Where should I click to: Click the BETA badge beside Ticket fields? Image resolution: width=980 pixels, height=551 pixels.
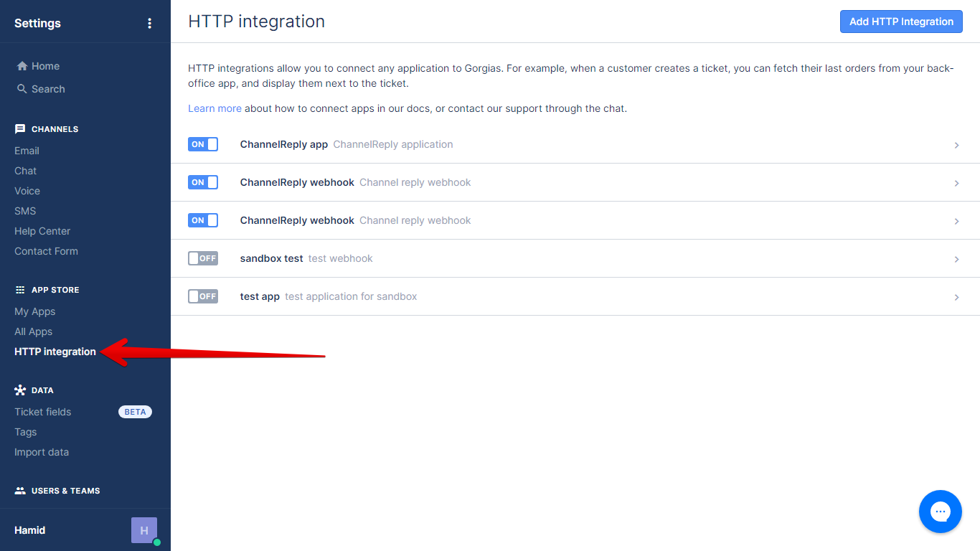[135, 412]
